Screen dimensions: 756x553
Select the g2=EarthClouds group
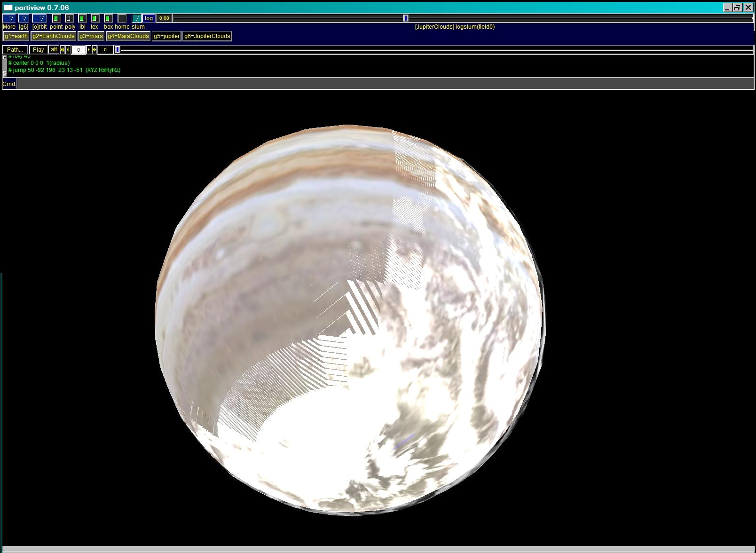[53, 36]
